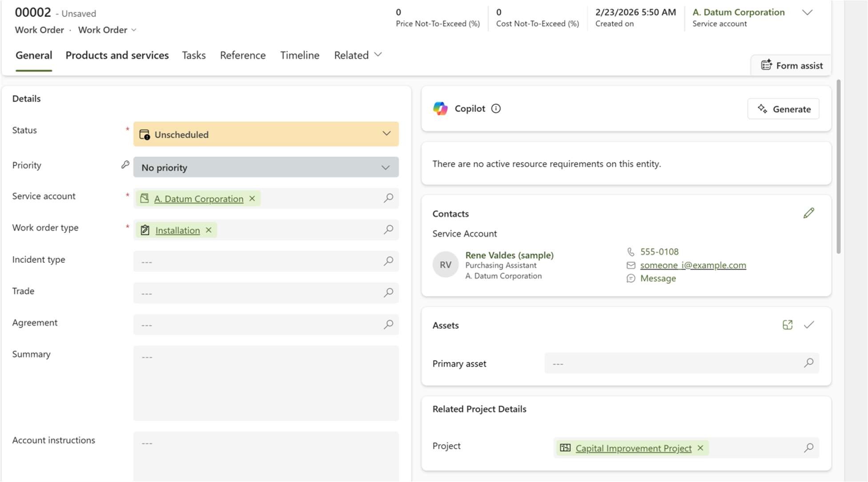Screen dimensions: 868x482
Task: Switch to the Products and services tab
Action: click(117, 55)
